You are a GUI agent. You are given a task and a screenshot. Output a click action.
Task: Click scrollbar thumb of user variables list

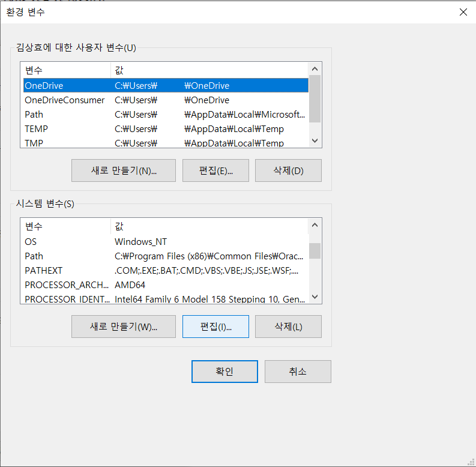315,98
